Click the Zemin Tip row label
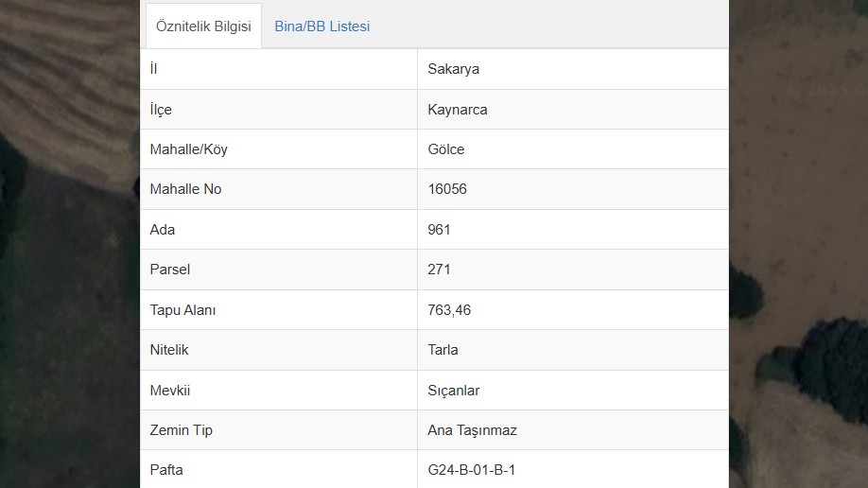The height and width of the screenshot is (488, 868). click(x=181, y=430)
